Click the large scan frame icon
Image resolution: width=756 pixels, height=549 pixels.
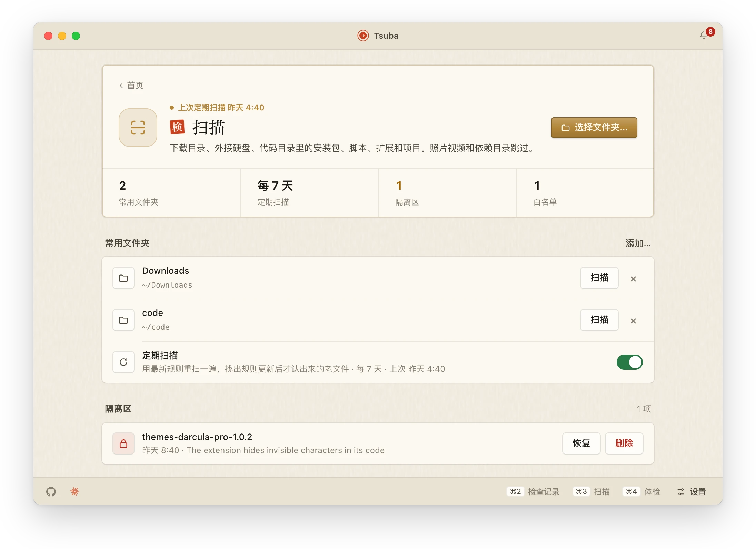(x=138, y=128)
